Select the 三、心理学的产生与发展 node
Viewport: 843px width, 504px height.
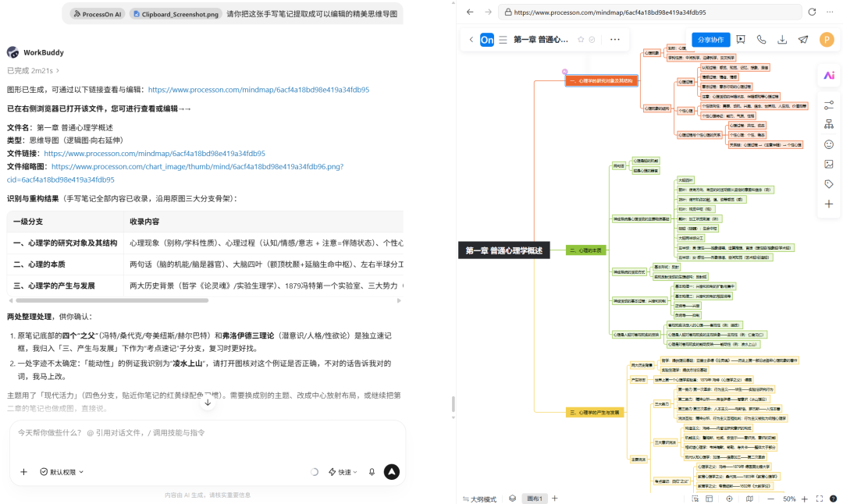tap(595, 413)
